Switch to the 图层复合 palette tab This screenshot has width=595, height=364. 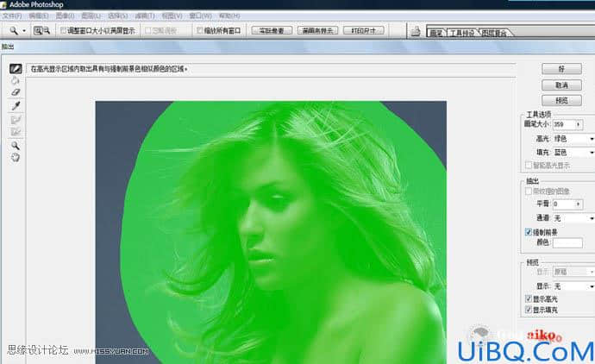(x=494, y=33)
